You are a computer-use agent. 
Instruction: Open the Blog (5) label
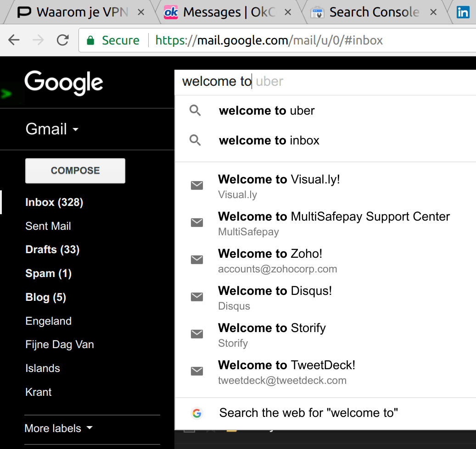tap(46, 297)
